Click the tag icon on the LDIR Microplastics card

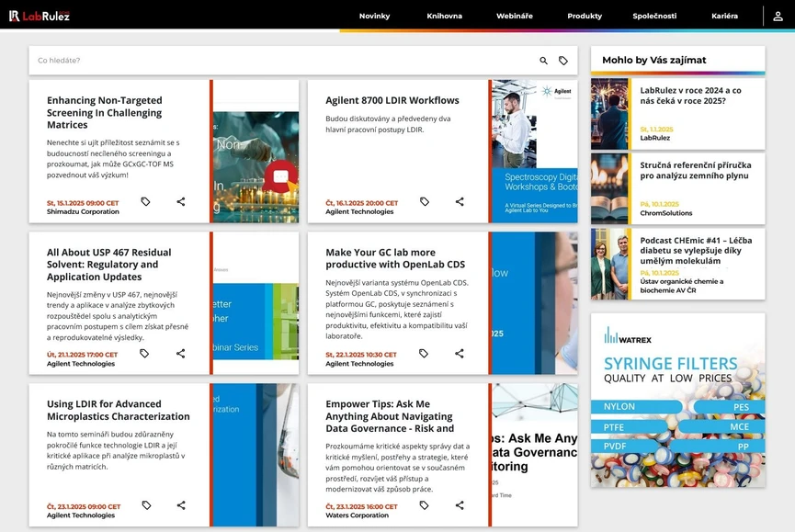144,504
